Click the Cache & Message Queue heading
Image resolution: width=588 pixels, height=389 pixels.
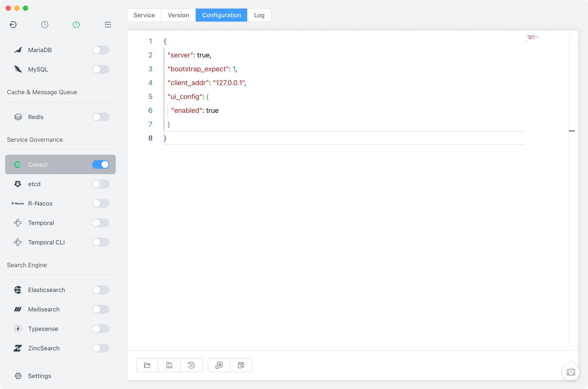pos(42,92)
